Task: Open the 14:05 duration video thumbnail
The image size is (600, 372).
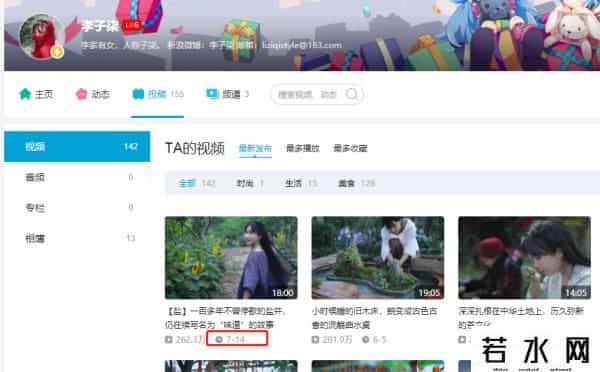Action: [x=524, y=258]
